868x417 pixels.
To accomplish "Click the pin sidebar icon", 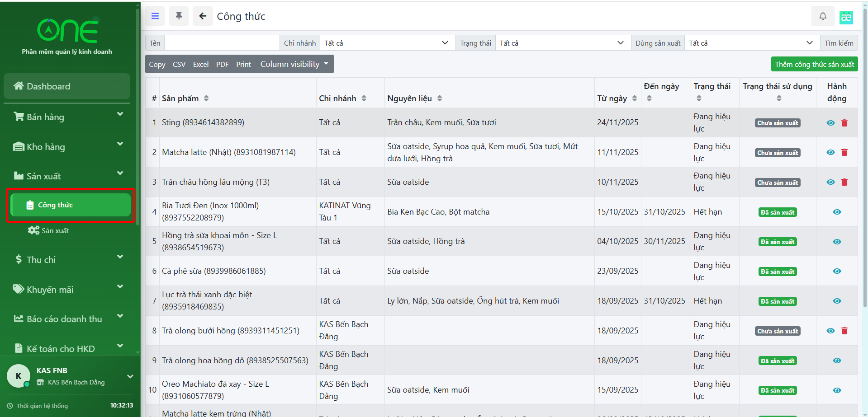I will click(179, 16).
